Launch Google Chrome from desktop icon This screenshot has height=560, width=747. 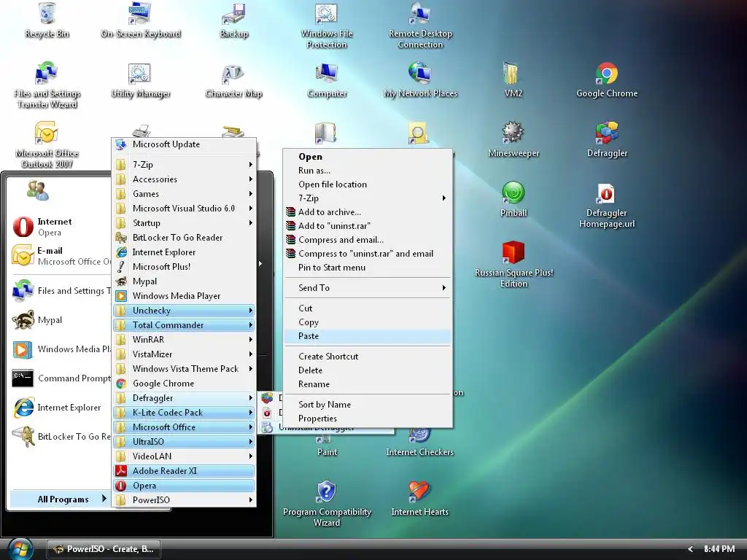pyautogui.click(x=606, y=79)
